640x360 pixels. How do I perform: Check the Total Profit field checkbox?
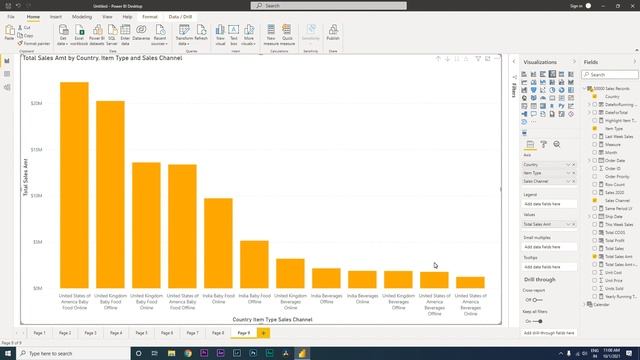click(595, 240)
